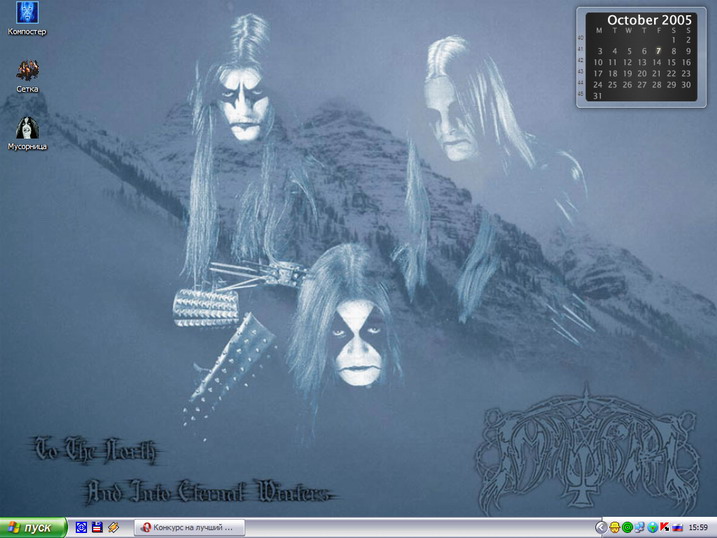
Task: Select day 31 in the calendar widget
Action: point(598,96)
